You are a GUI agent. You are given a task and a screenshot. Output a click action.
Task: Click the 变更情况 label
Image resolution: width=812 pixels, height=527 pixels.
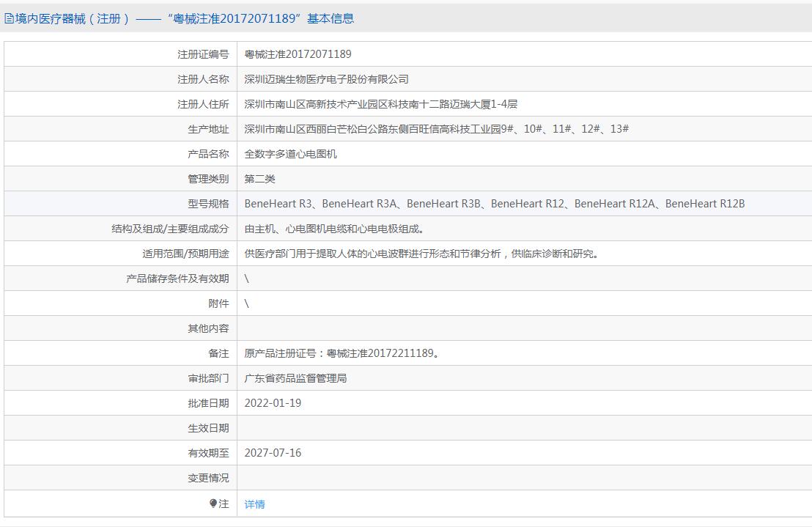(x=208, y=478)
